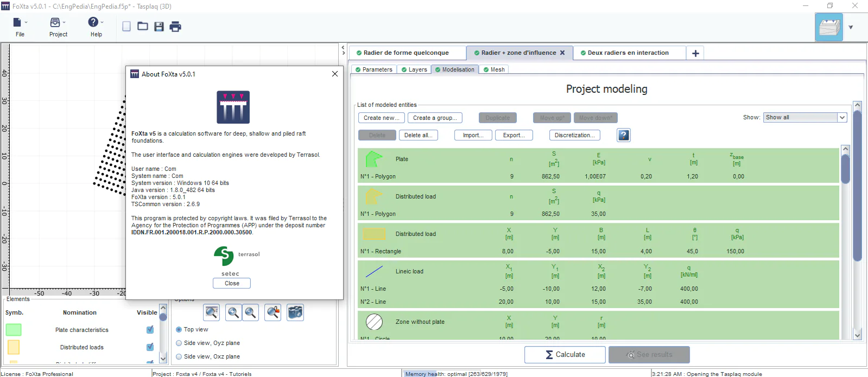
Task: Click the Close button in About dialog
Action: pos(232,283)
